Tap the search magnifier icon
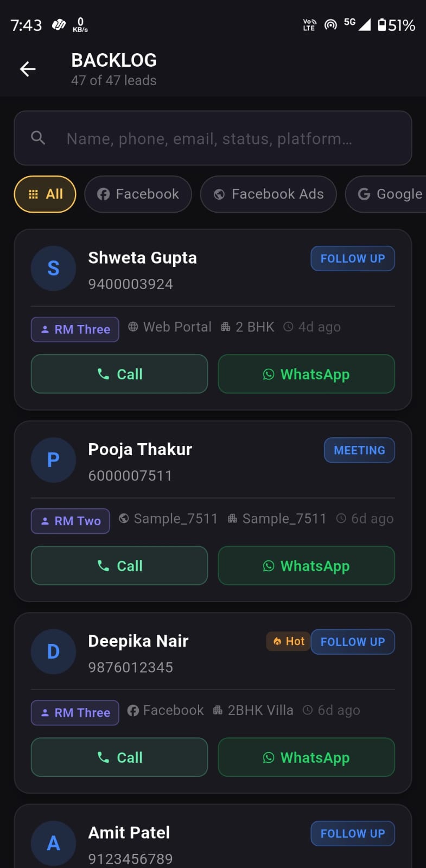This screenshot has width=426, height=868. pyautogui.click(x=38, y=138)
